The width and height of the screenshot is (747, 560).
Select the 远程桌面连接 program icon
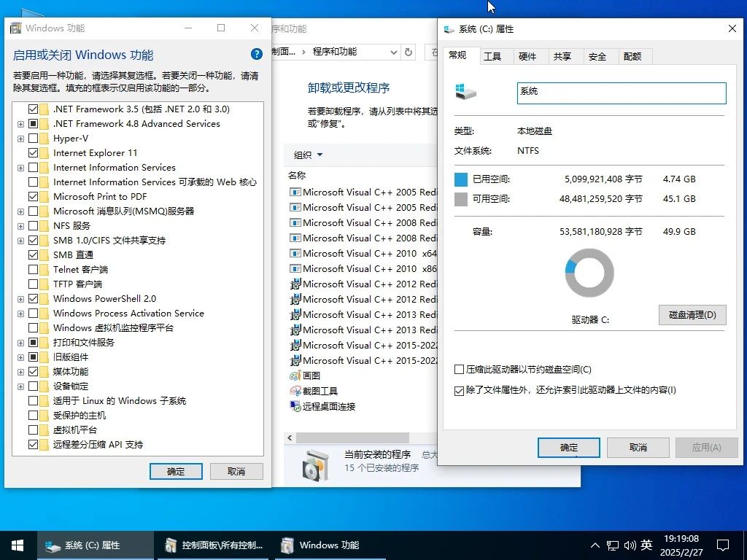pos(295,407)
